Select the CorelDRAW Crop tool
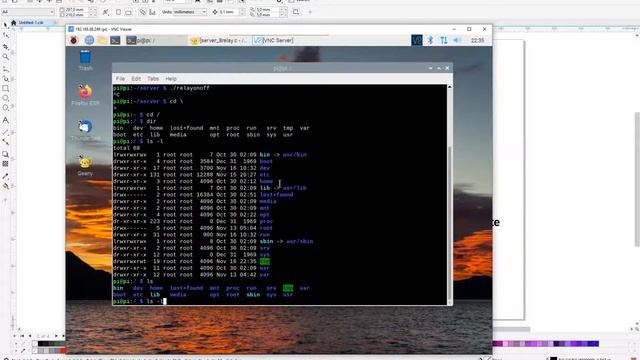Screen dimensions: 640x360 pos(5,47)
